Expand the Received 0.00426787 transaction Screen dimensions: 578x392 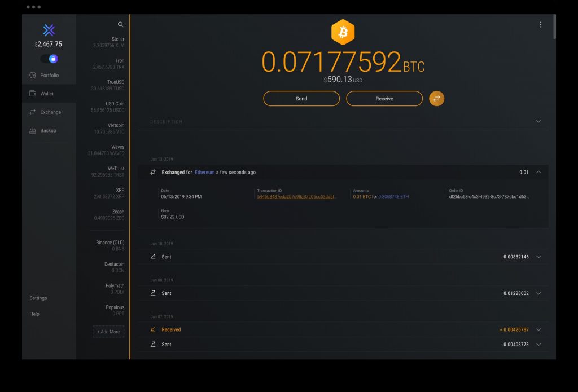click(x=538, y=330)
